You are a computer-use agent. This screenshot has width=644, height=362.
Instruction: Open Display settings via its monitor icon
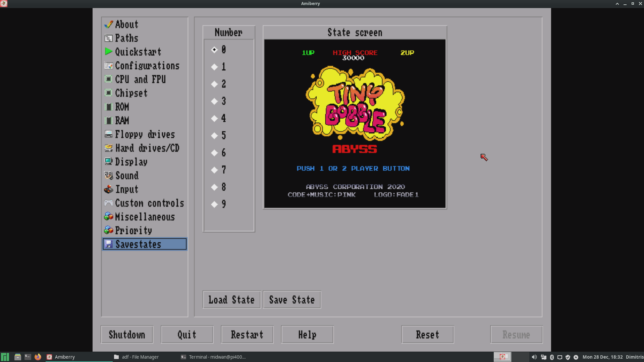click(108, 161)
